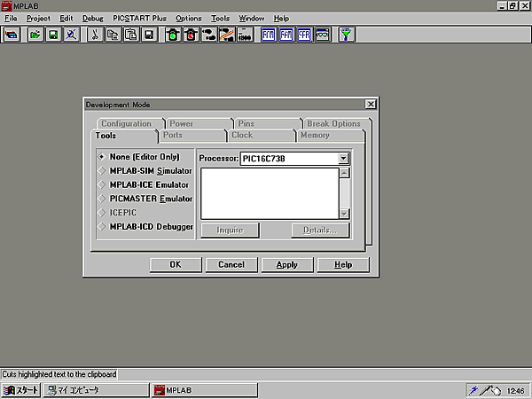Open the Debug menu
Screen dimensions: 532x399
pyautogui.click(x=92, y=18)
